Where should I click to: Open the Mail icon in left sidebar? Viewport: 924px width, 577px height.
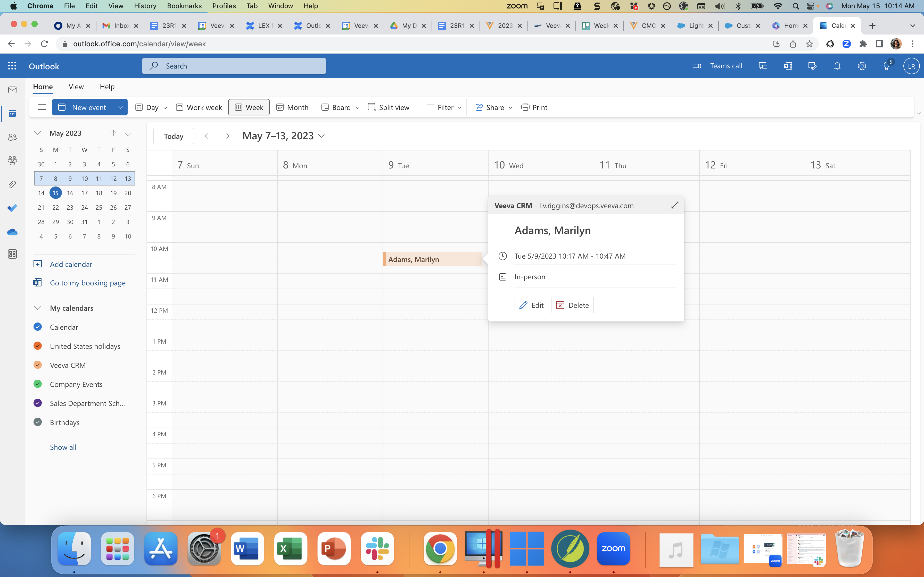coord(12,90)
